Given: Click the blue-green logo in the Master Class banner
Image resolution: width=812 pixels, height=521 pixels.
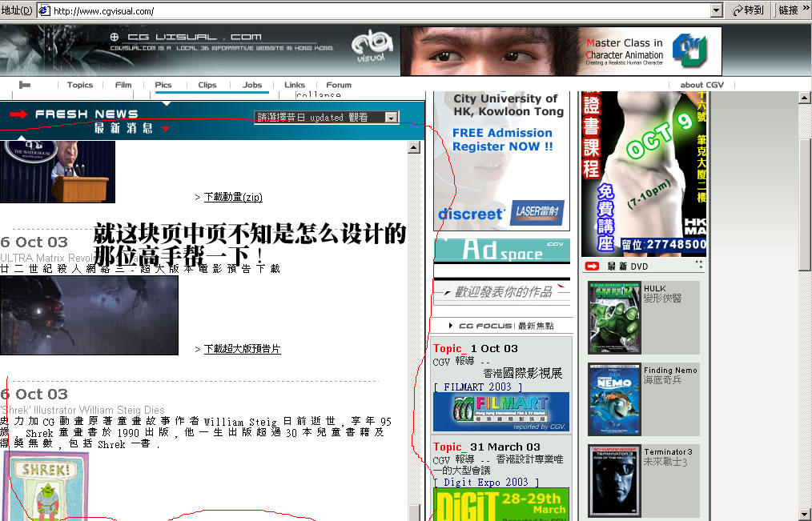Looking at the screenshot, I should tap(689, 50).
